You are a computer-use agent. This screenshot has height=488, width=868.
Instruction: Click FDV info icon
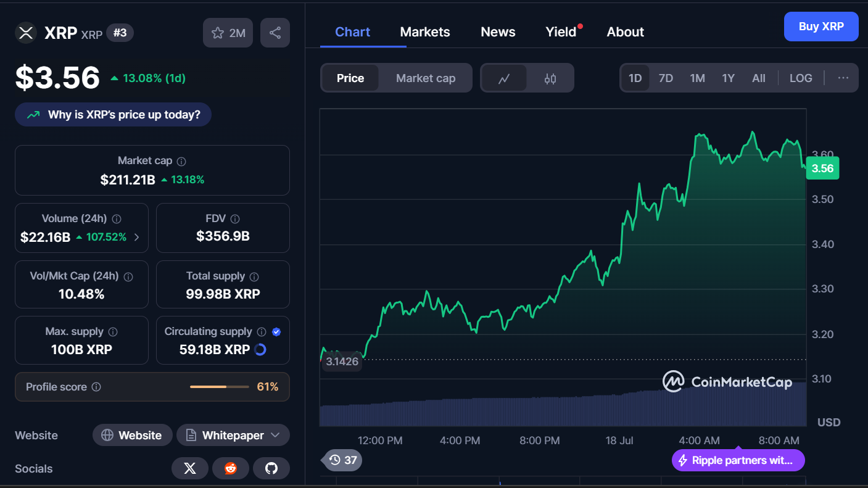[x=235, y=219]
